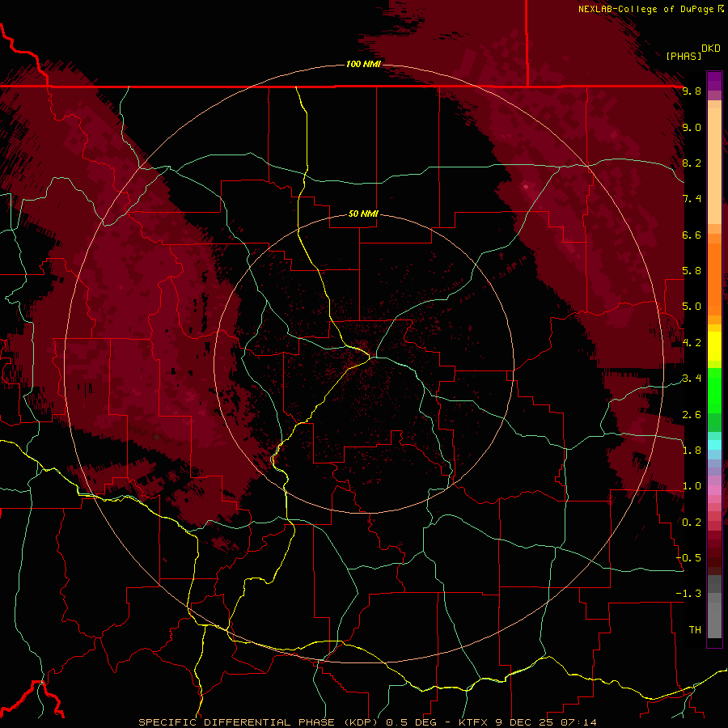
Task: Click the 0.2 value on color scale
Action: [692, 523]
